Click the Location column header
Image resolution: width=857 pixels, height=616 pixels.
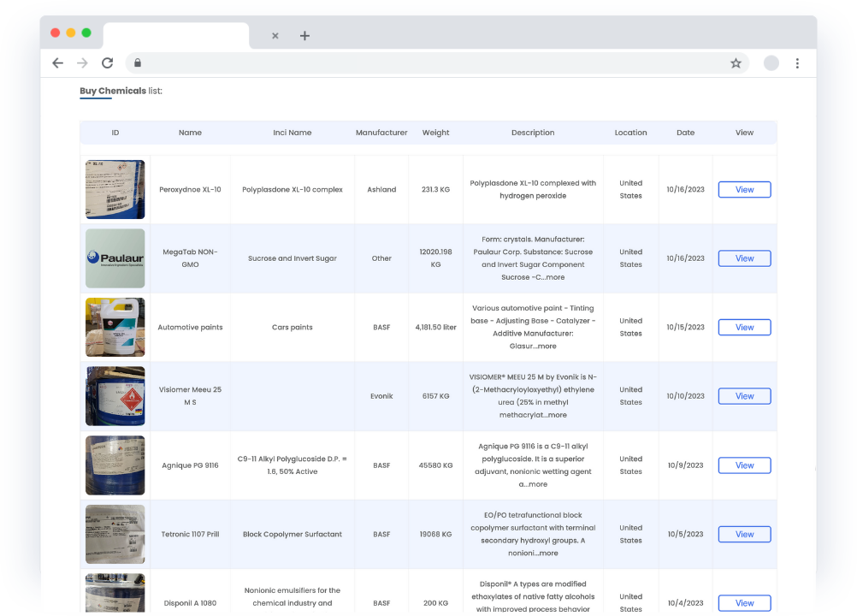(630, 133)
